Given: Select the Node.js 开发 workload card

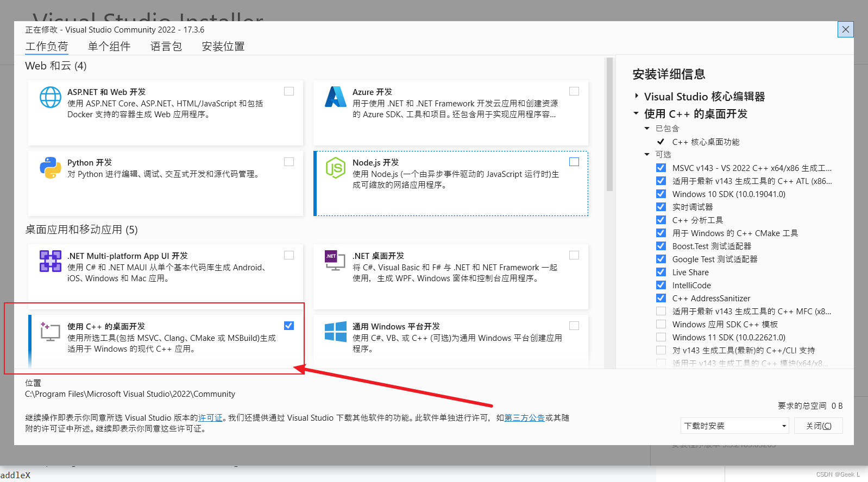Looking at the screenshot, I should click(451, 183).
